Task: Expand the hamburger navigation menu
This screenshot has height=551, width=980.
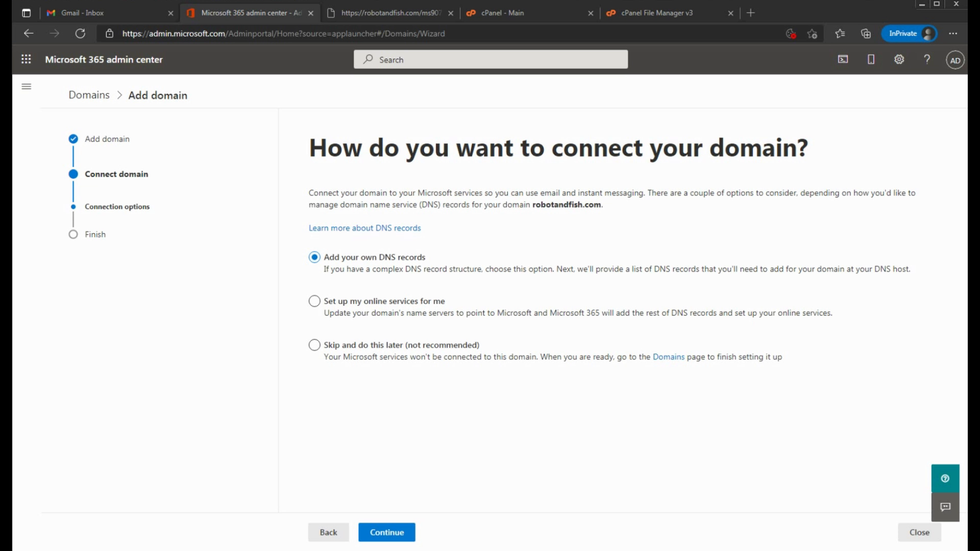Action: pyautogui.click(x=27, y=86)
